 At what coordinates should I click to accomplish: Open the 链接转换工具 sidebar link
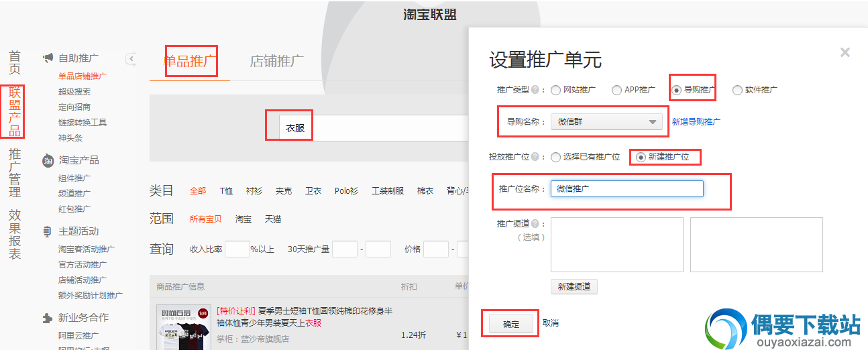click(x=83, y=123)
